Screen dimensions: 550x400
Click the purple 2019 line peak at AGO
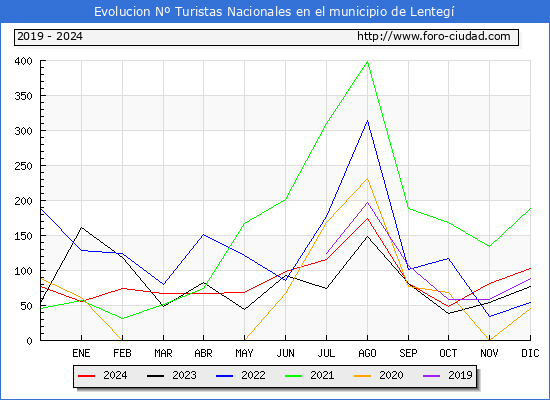[x=367, y=202]
